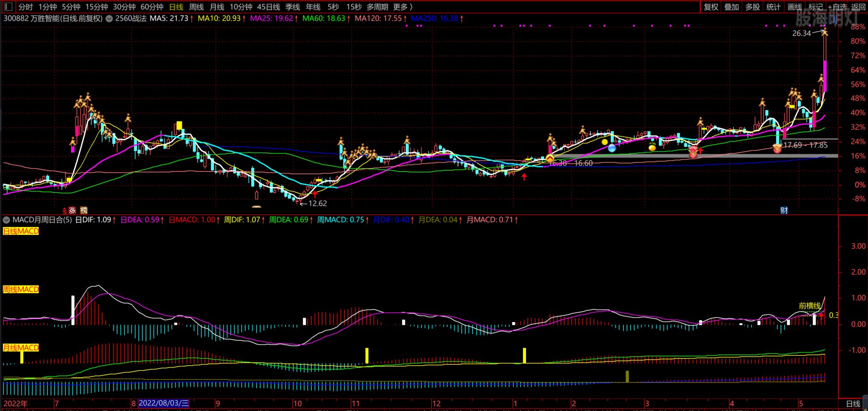The image size is (868, 411).
Task: Click the 榜 marker icon below the chart
Action: (x=84, y=210)
